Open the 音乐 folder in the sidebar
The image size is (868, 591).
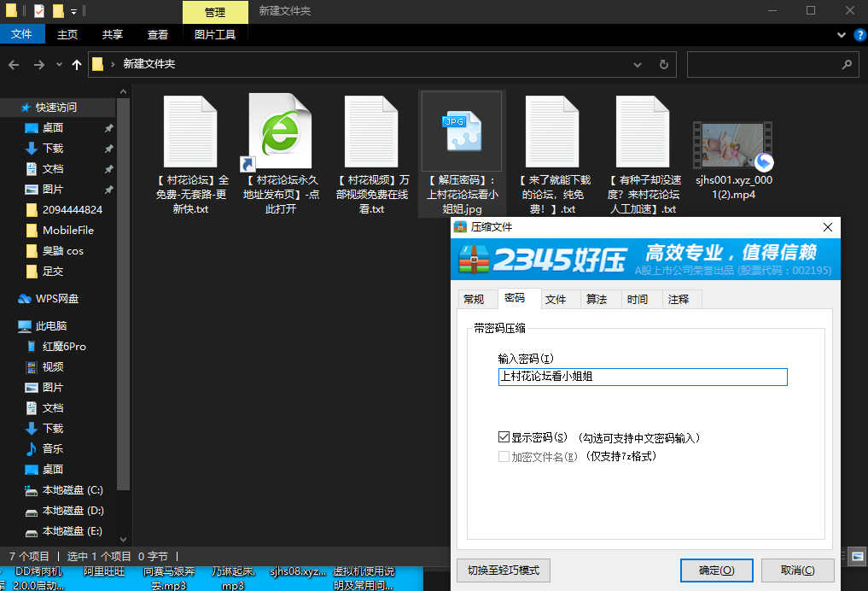pos(52,449)
